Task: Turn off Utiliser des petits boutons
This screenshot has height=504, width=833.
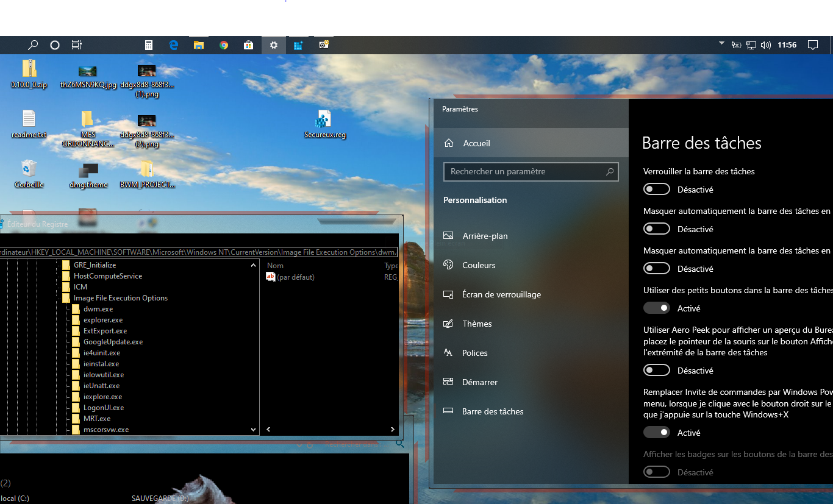Action: (657, 308)
